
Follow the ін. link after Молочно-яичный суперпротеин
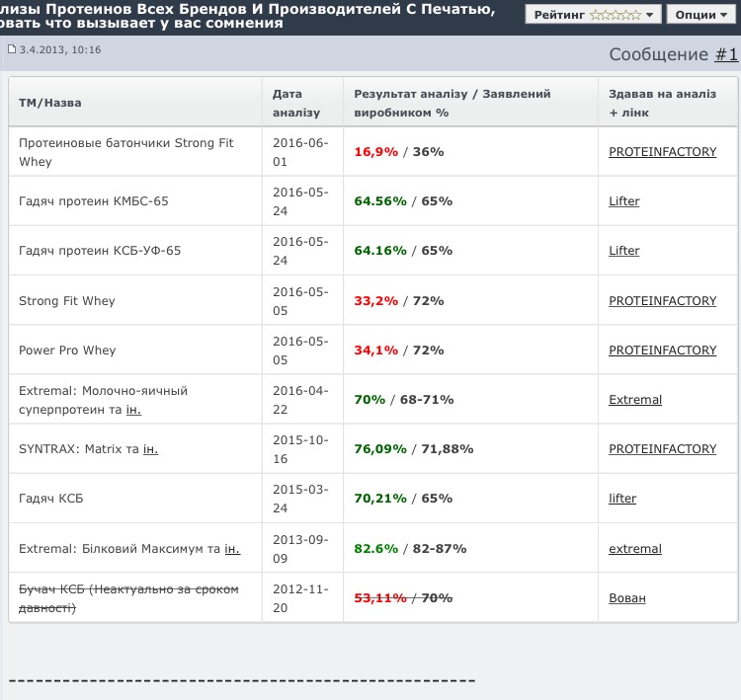[147, 409]
